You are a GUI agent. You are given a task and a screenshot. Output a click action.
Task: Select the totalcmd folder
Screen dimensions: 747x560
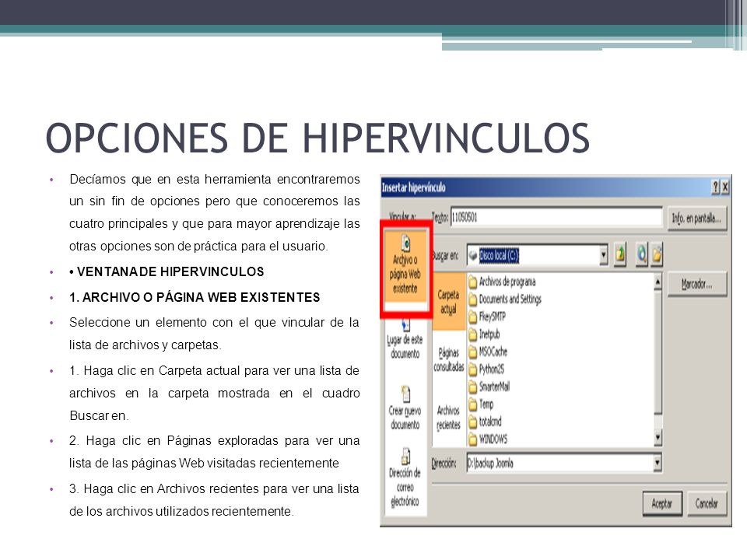pos(485,422)
